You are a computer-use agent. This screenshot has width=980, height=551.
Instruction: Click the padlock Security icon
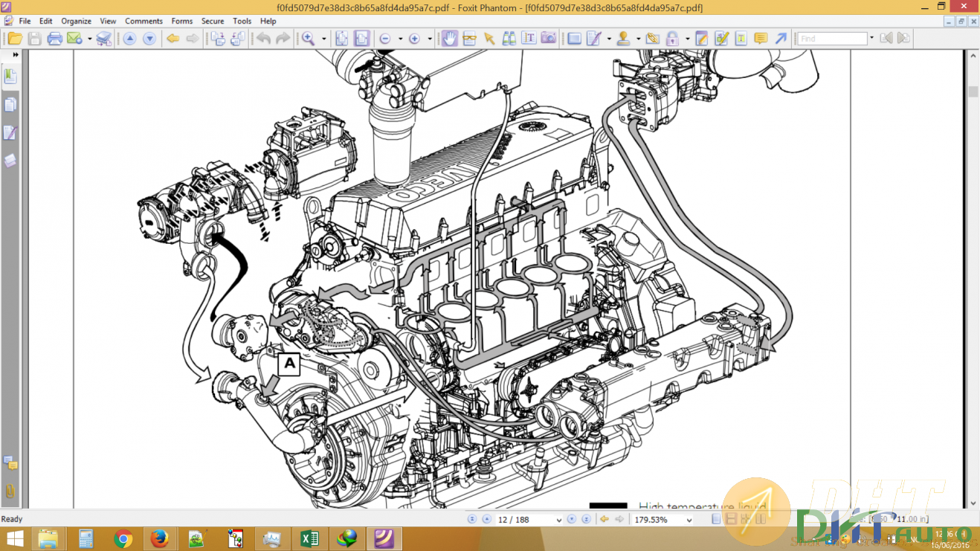(672, 39)
